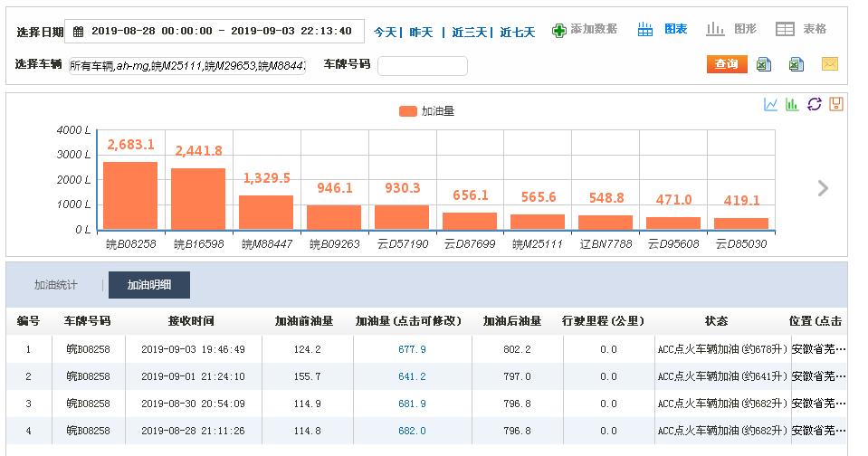Edit the 677.9 refuel amount
The image size is (868, 456).
tap(413, 349)
